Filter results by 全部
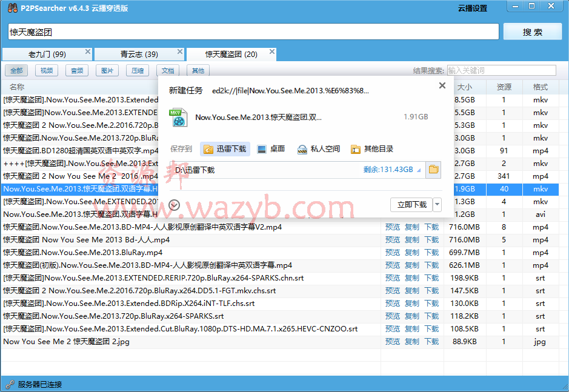This screenshot has width=569, height=392. pos(16,70)
